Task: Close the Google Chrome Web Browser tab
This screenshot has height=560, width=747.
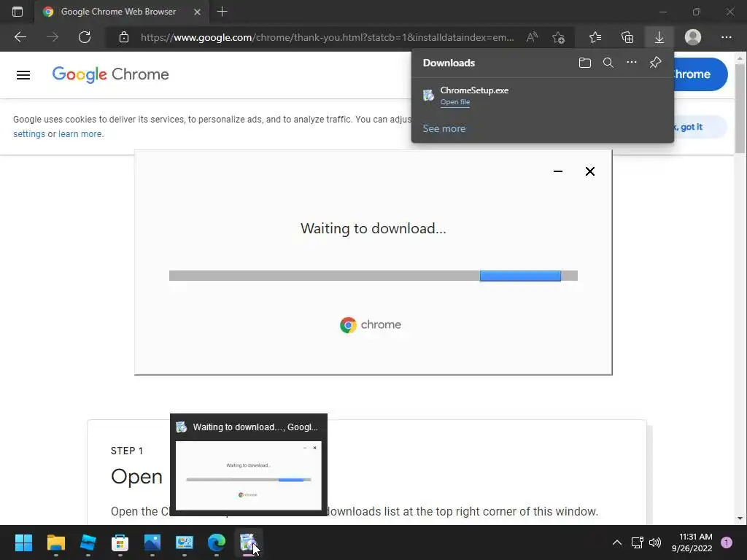Action: click(197, 12)
